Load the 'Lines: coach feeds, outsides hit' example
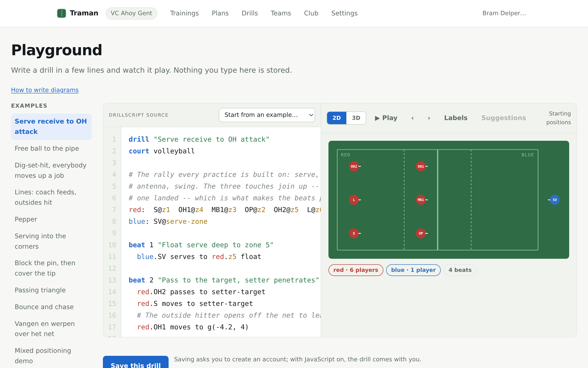 click(51, 197)
